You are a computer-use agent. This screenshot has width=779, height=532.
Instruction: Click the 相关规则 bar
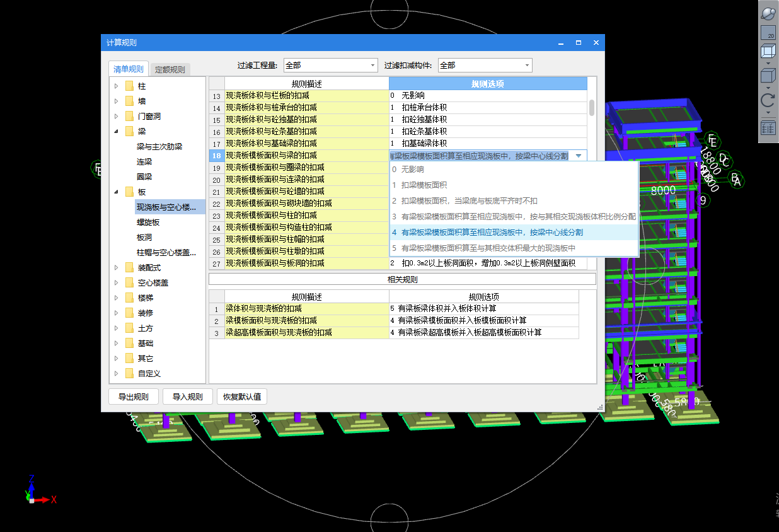[402, 279]
